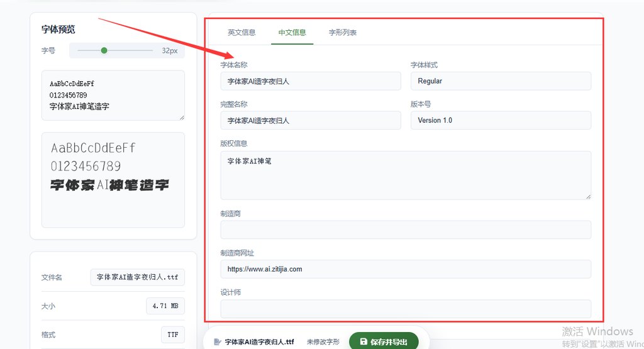The width and height of the screenshot is (644, 349).
Task: Click the save disk icon in export button
Action: (364, 341)
